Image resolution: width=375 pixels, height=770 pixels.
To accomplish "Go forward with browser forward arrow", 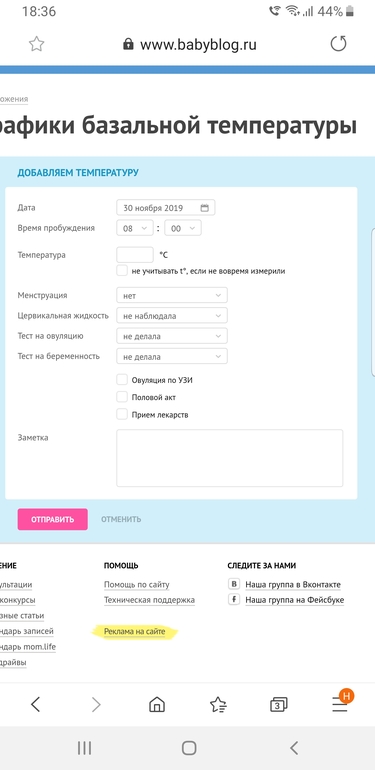I will [x=96, y=705].
